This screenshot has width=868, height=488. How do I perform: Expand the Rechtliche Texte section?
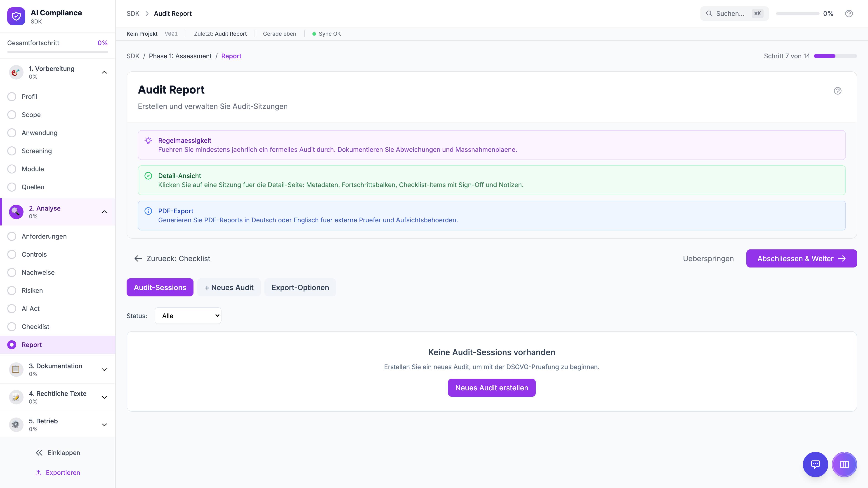tap(104, 397)
